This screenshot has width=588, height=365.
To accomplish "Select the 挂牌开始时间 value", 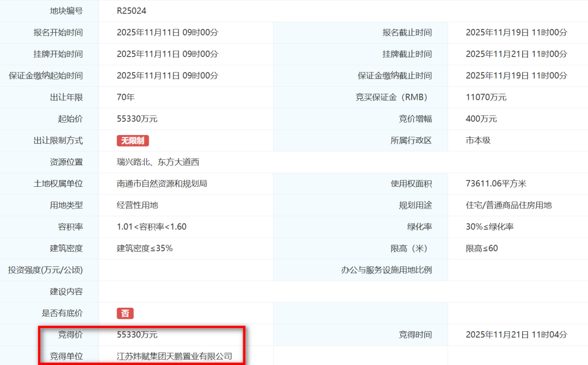I will pyautogui.click(x=167, y=54).
